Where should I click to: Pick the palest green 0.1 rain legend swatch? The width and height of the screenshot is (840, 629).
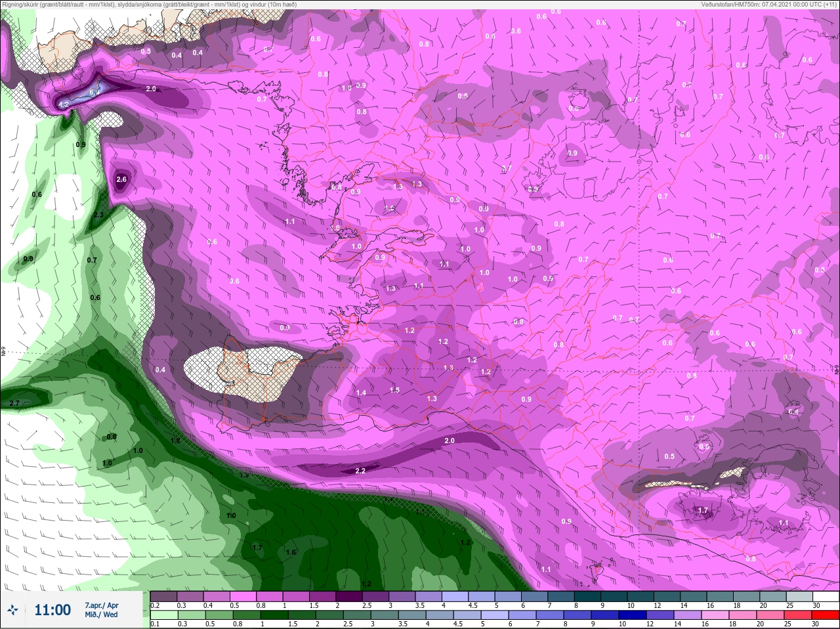[x=163, y=615]
